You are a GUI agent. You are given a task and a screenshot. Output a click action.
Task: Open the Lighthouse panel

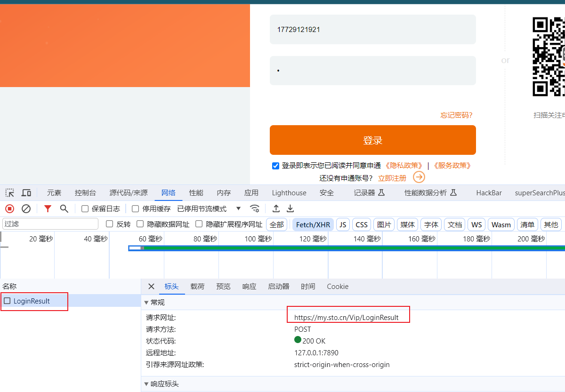(x=289, y=192)
